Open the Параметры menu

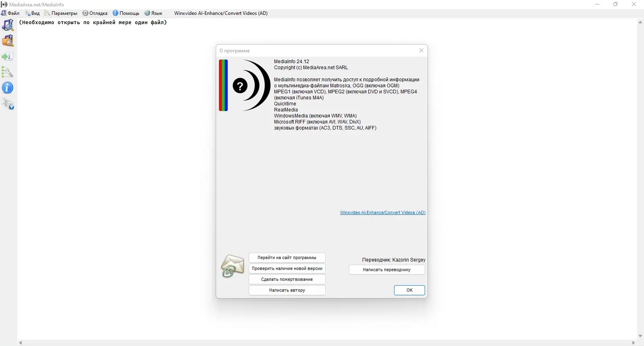click(x=61, y=13)
